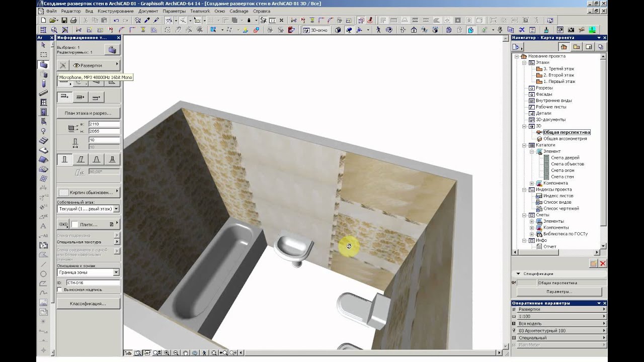Choose the complex profile wall option

coord(112,159)
